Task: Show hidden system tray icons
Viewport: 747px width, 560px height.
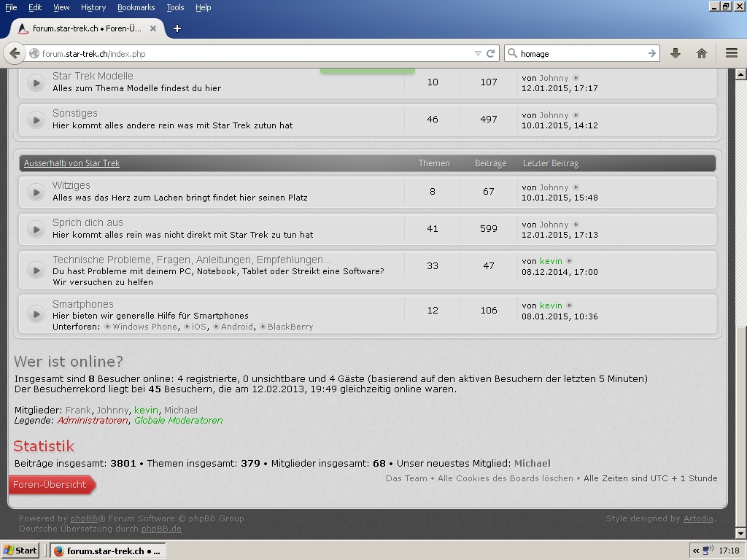Action: tap(696, 551)
